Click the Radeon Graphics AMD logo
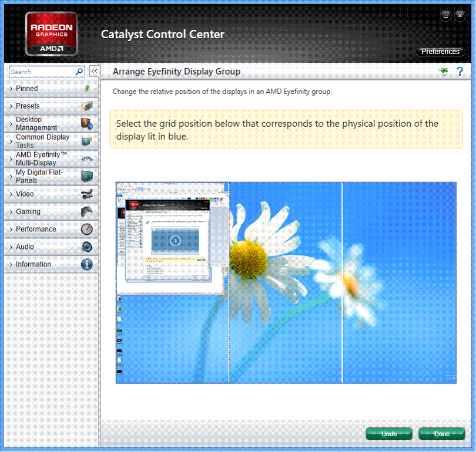The width and height of the screenshot is (476, 452). pos(51,33)
